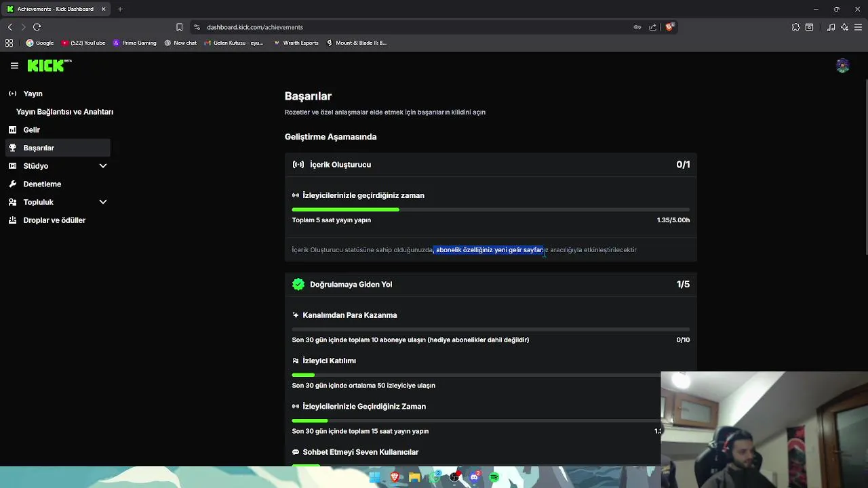Open a new browser tab
The width and height of the screenshot is (868, 488).
pyautogui.click(x=120, y=9)
